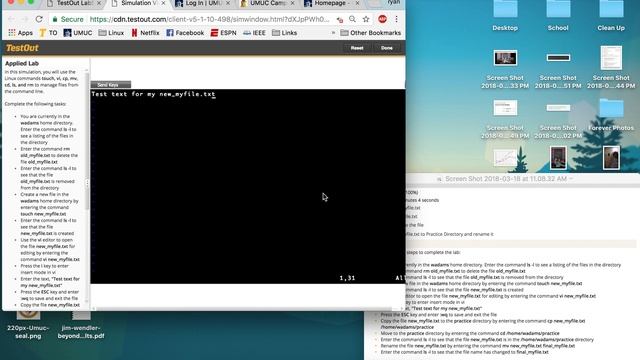Open the Other Bookmarks folder
The width and height of the screenshot is (640, 360).
371,33
